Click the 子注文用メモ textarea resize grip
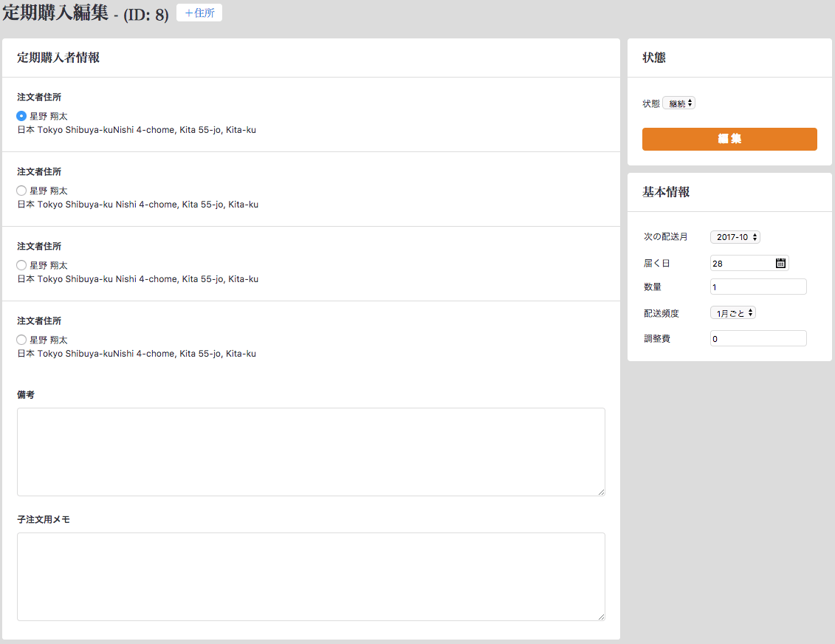835x644 pixels. click(601, 617)
